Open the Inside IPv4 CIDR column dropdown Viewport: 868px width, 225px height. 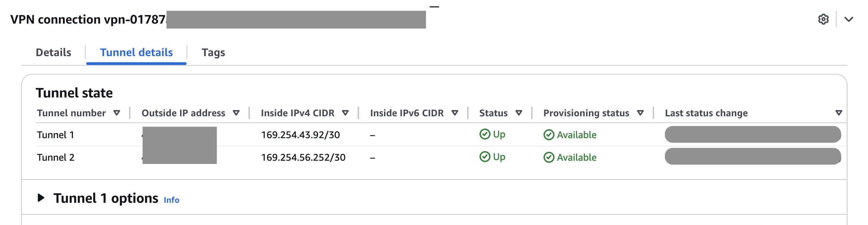pos(346,113)
